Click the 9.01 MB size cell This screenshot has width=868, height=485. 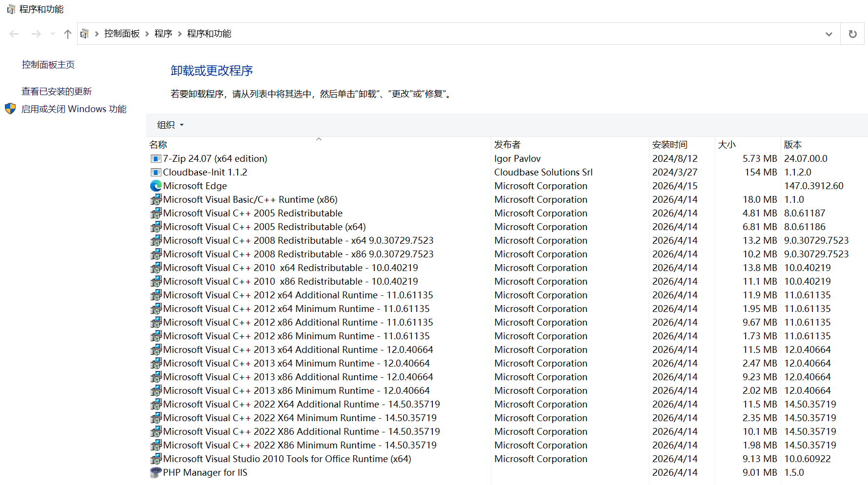(760, 473)
